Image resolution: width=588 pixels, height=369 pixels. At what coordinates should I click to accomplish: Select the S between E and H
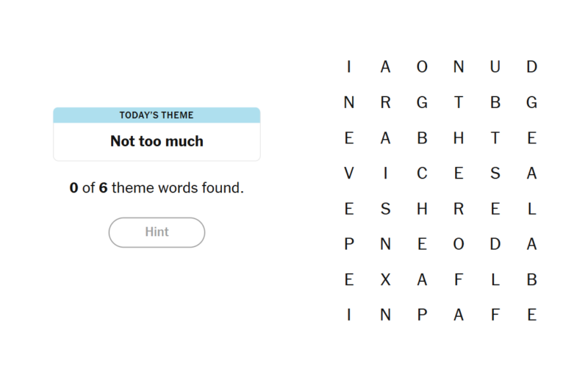385,209
